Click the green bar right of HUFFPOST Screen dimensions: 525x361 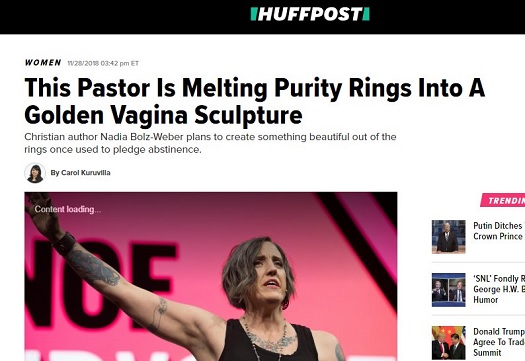click(x=366, y=14)
